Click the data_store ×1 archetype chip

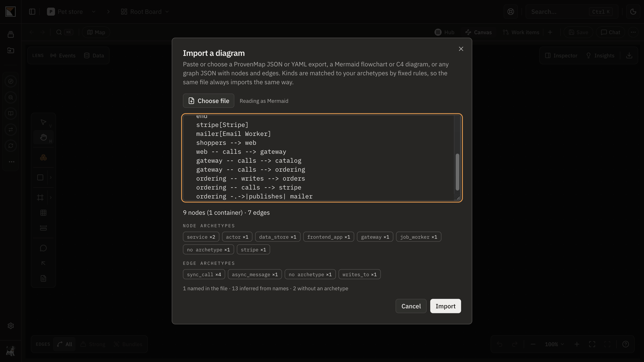tap(278, 237)
